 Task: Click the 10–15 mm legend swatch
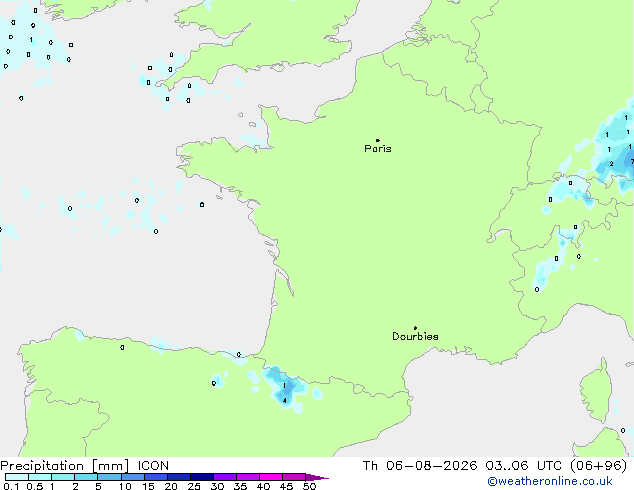coord(133,477)
